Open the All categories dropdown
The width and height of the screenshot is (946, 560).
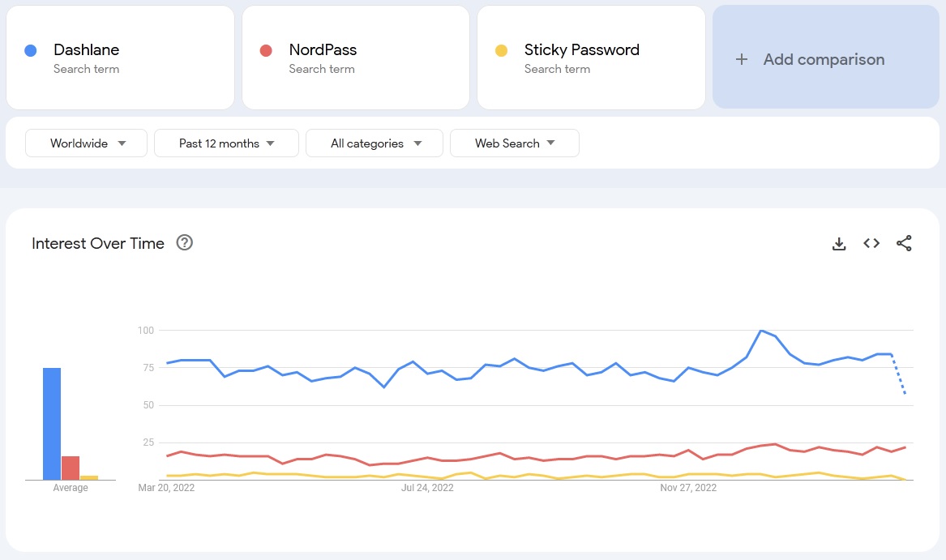point(375,143)
